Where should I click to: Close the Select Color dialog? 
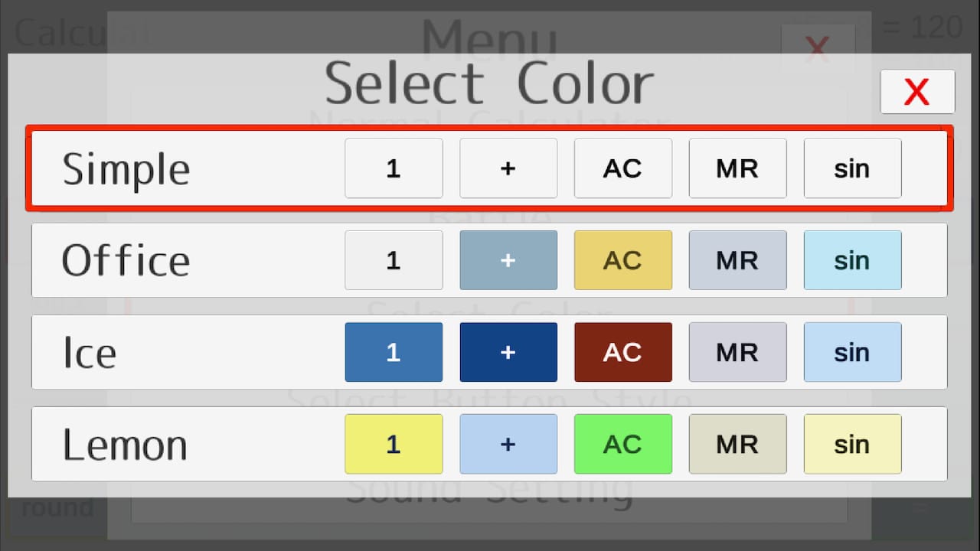[917, 92]
